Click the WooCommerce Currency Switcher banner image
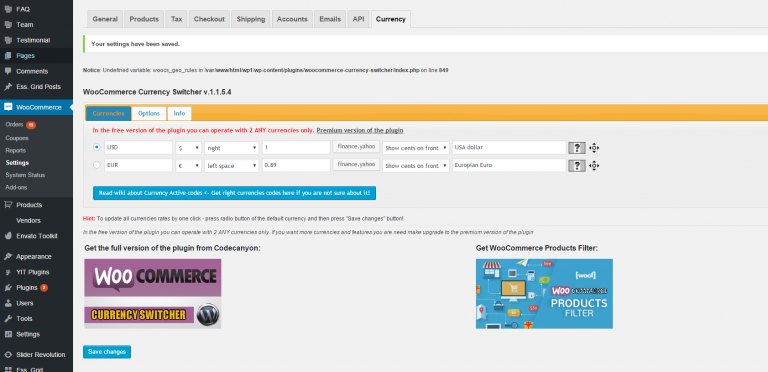Screen dimensions: 768x372 153,294
